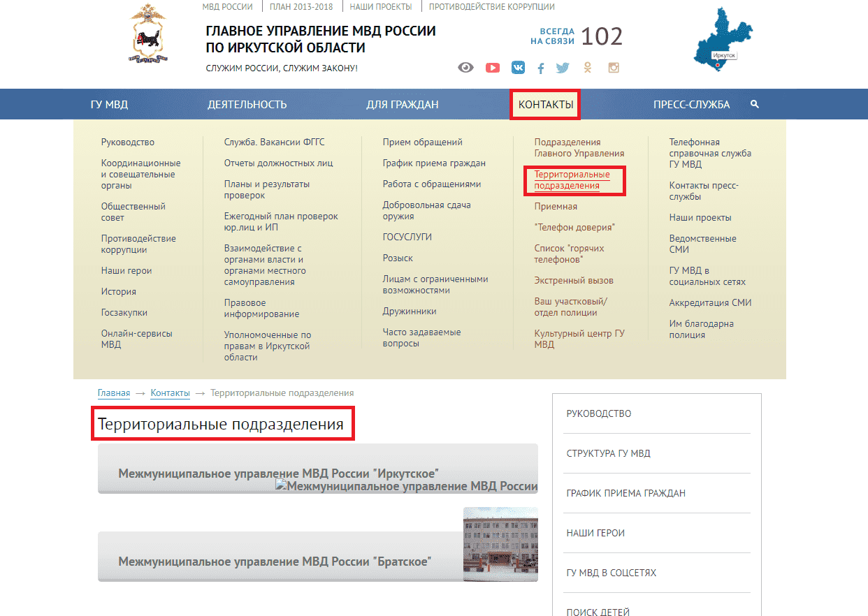Viewport: 868px width, 616px height.
Task: Open the ГУ МВД main menu item
Action: pyautogui.click(x=109, y=105)
